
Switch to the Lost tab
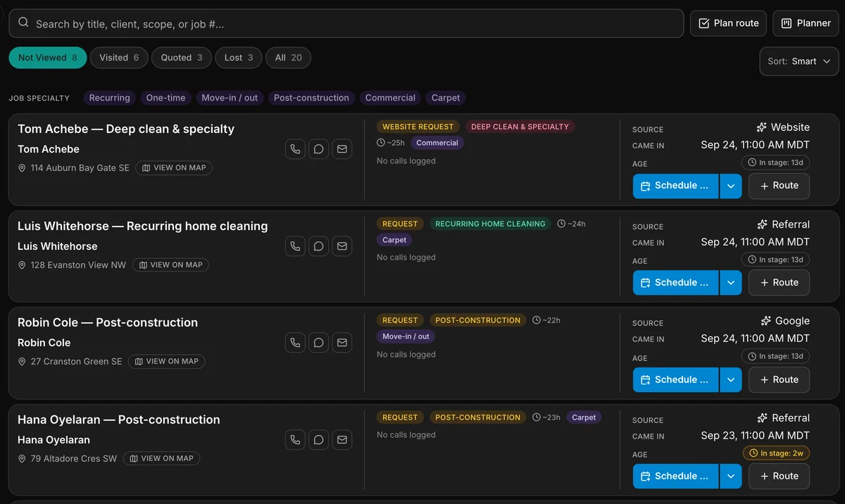(239, 58)
